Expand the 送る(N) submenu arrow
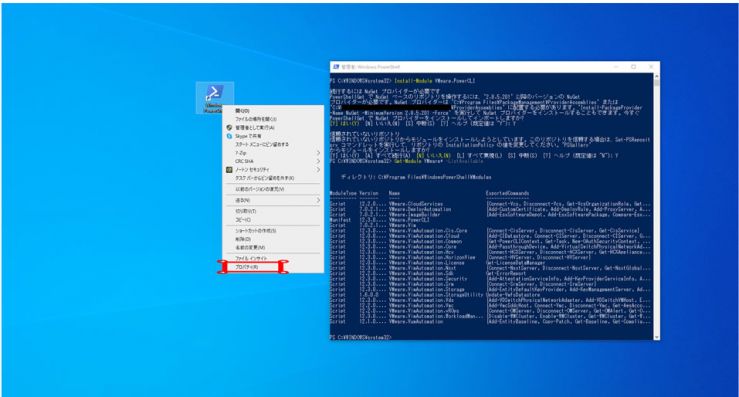The height and width of the screenshot is (397, 739). tap(318, 200)
